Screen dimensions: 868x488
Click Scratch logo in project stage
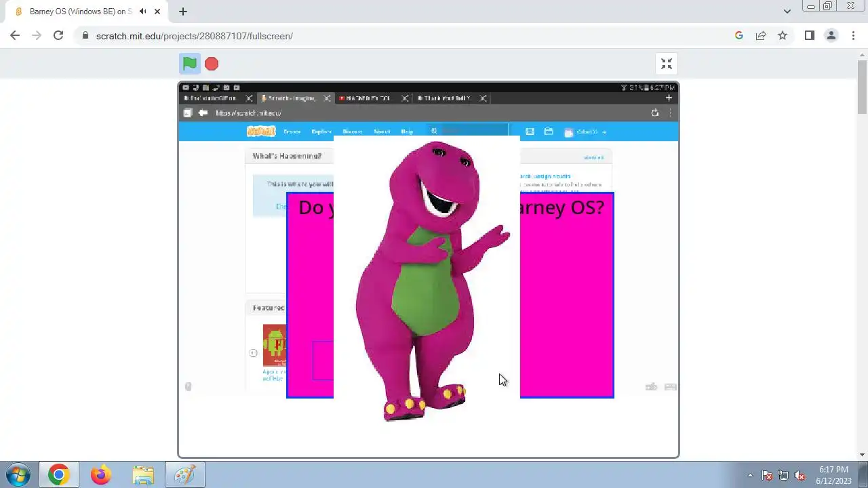click(x=261, y=131)
